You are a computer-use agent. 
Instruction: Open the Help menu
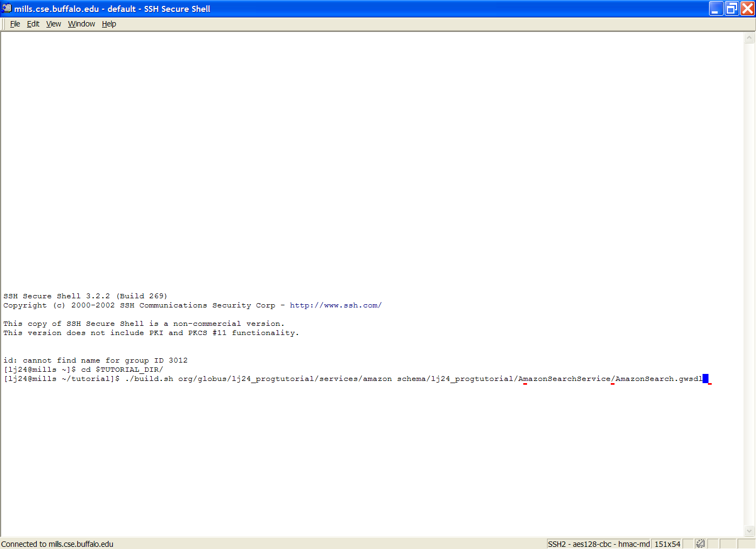click(109, 24)
